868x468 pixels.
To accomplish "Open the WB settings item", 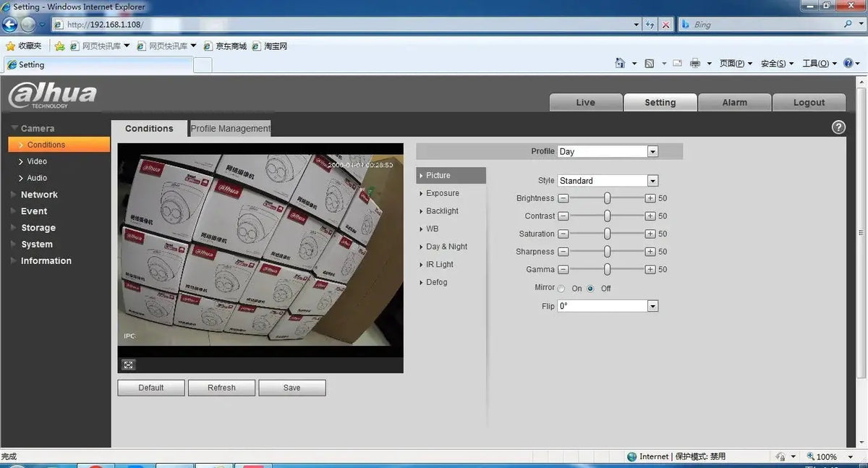I will pos(433,229).
